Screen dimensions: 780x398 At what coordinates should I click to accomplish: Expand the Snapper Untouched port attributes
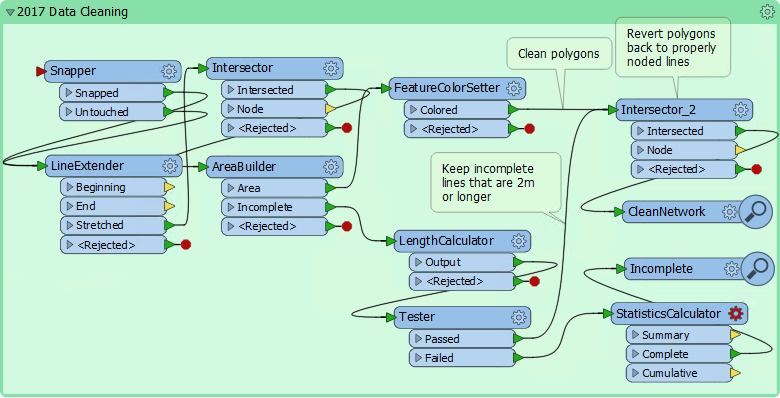coord(69,111)
